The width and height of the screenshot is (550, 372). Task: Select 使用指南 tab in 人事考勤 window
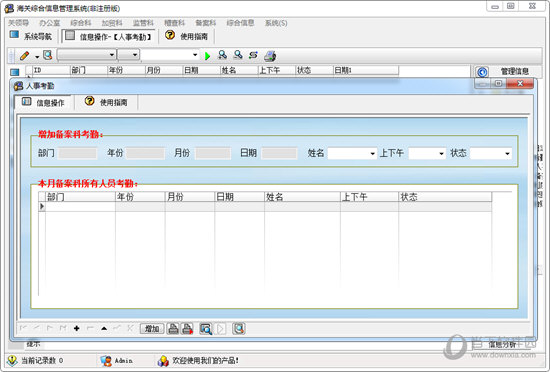coord(106,102)
